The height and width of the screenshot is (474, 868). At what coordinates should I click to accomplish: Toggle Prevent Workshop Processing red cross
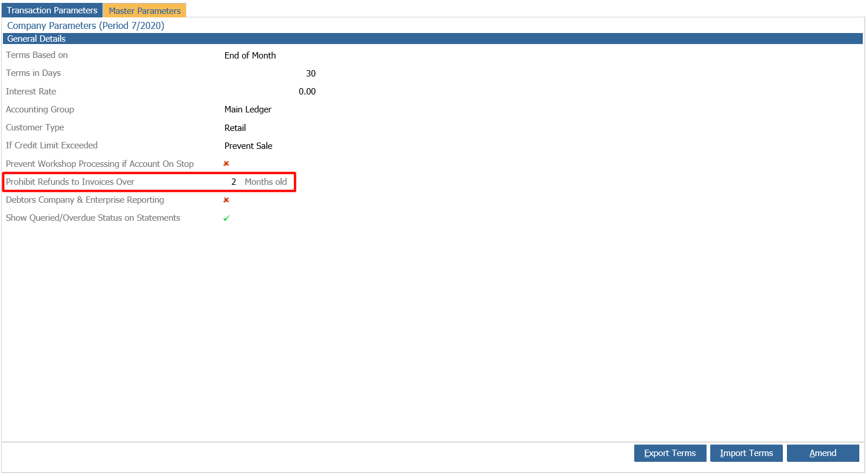(226, 163)
